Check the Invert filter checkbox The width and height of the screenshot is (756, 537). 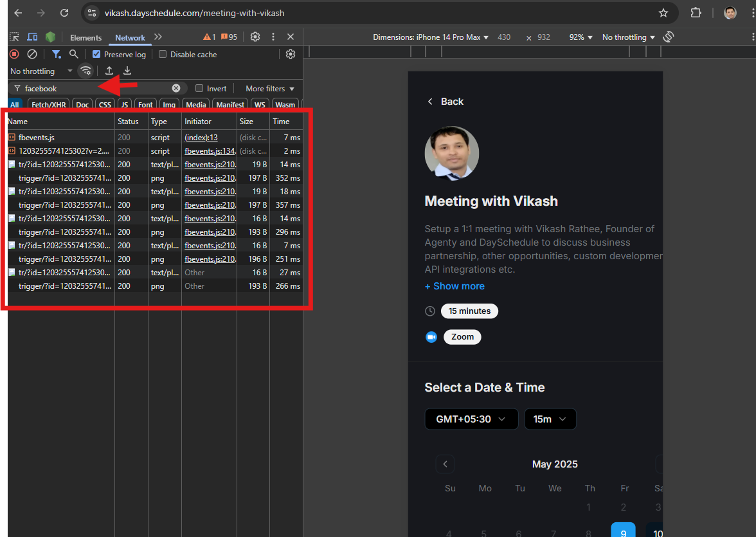[x=199, y=88]
